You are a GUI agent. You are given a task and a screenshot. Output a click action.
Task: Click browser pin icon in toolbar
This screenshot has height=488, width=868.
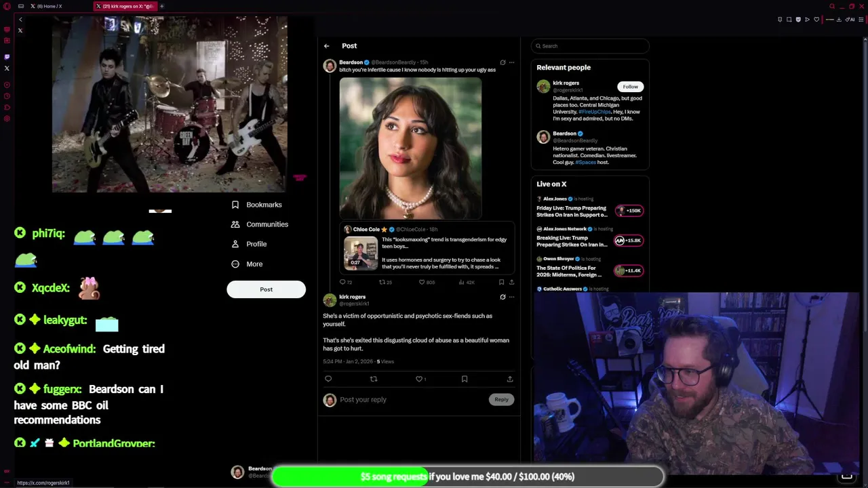[780, 20]
